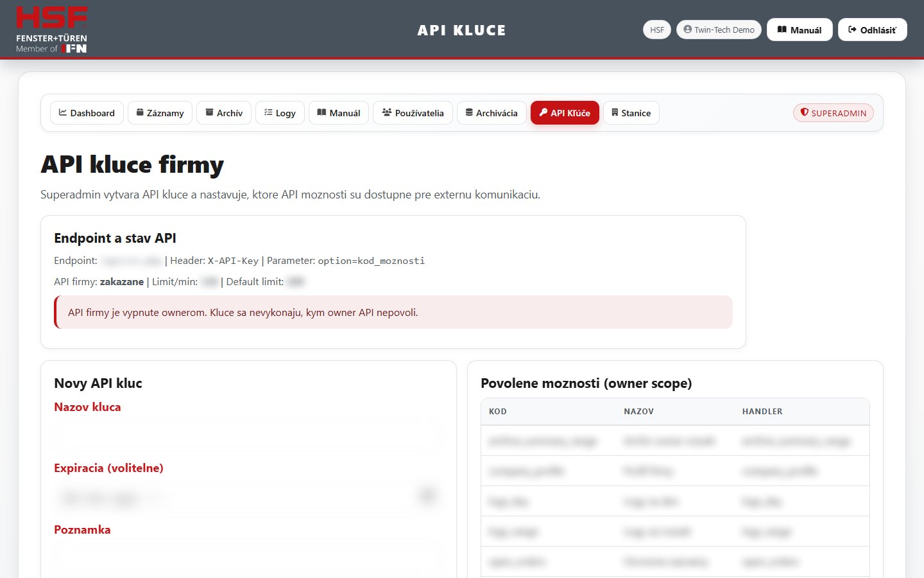The image size is (924, 578).
Task: Open the Záznamy tab
Action: pyautogui.click(x=160, y=112)
